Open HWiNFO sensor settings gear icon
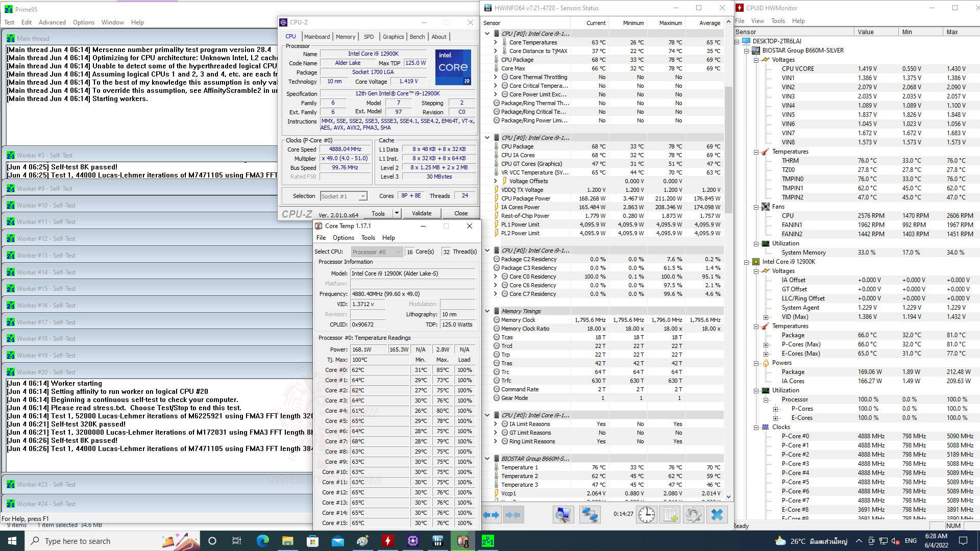980x551 pixels. coord(693,515)
